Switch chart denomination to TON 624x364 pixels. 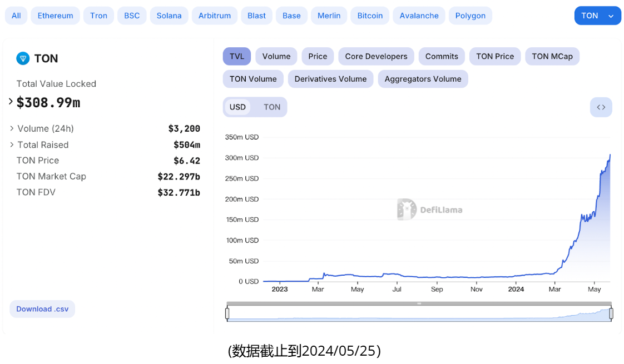coord(272,107)
